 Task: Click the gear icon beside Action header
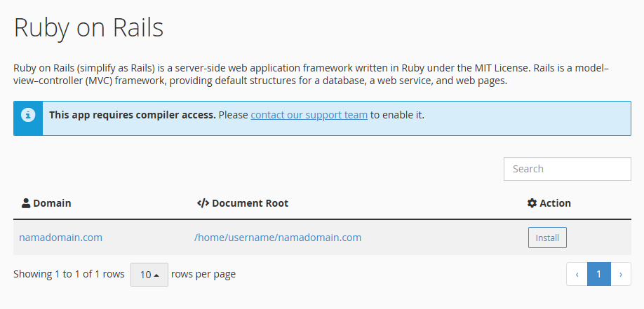[532, 203]
